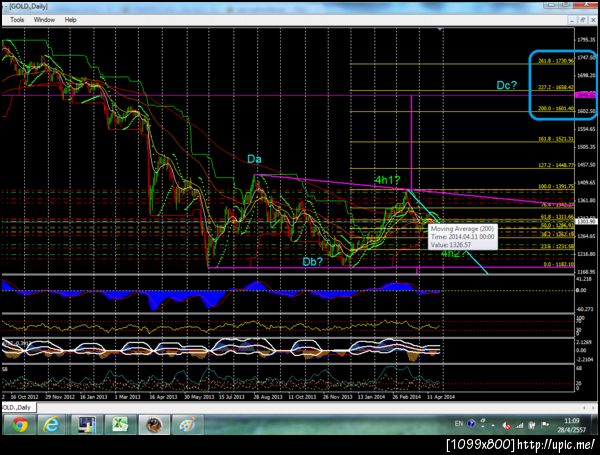The height and width of the screenshot is (455, 600).
Task: Click the 100.0 - 1391.75 Fibonacci label
Action: pyautogui.click(x=556, y=186)
